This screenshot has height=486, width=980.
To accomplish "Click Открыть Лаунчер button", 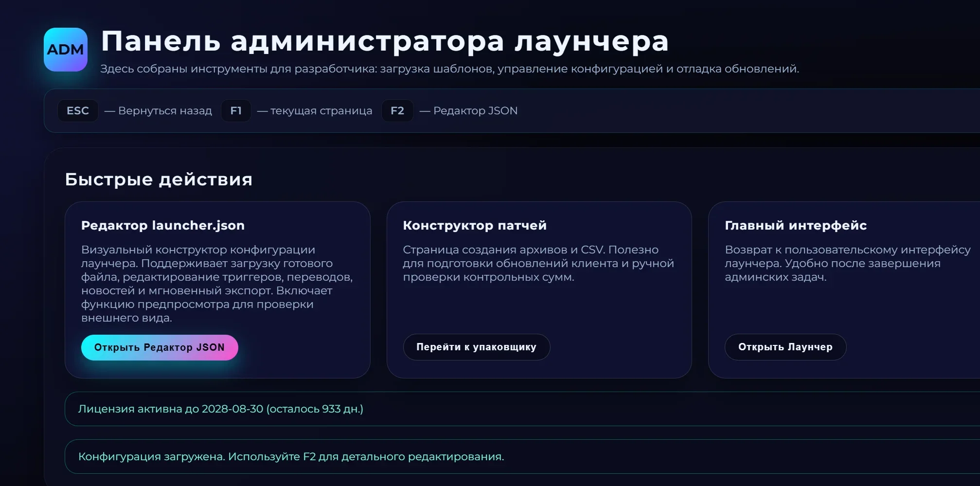I will pos(785,347).
